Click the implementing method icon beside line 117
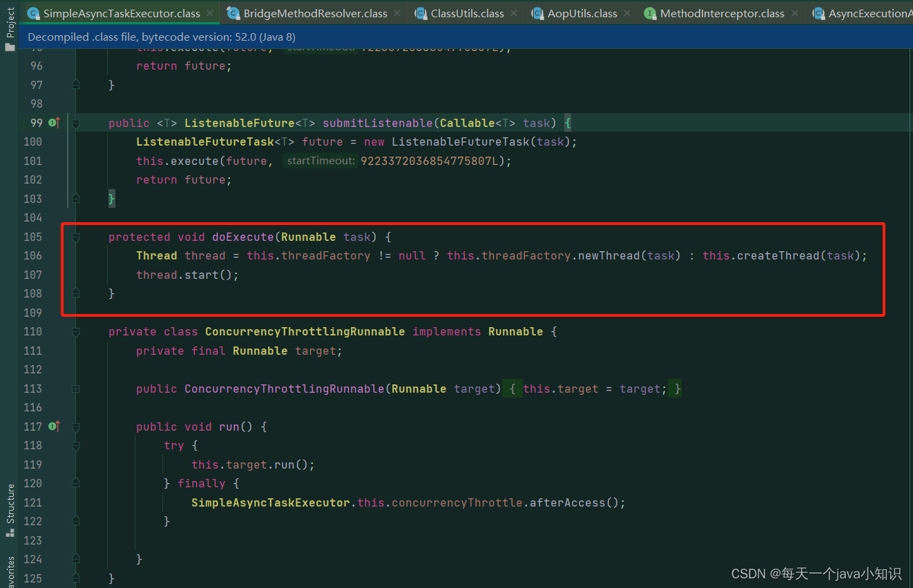This screenshot has width=913, height=588. (x=54, y=427)
